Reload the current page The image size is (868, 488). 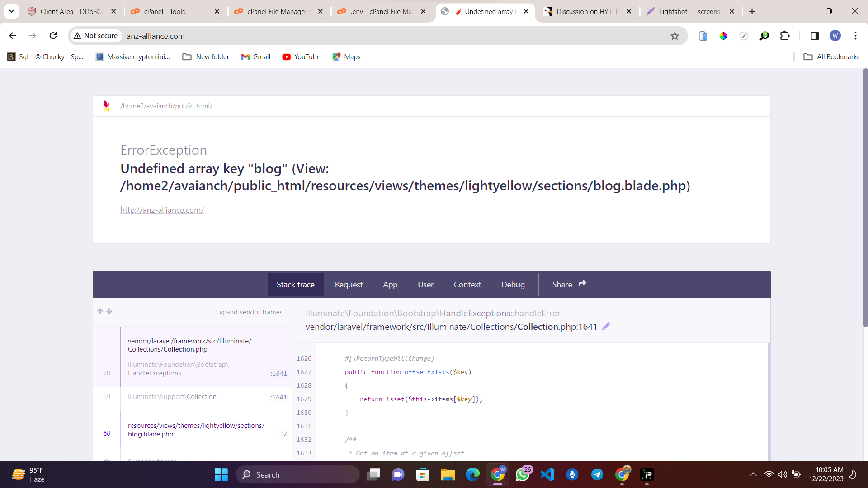click(x=53, y=36)
